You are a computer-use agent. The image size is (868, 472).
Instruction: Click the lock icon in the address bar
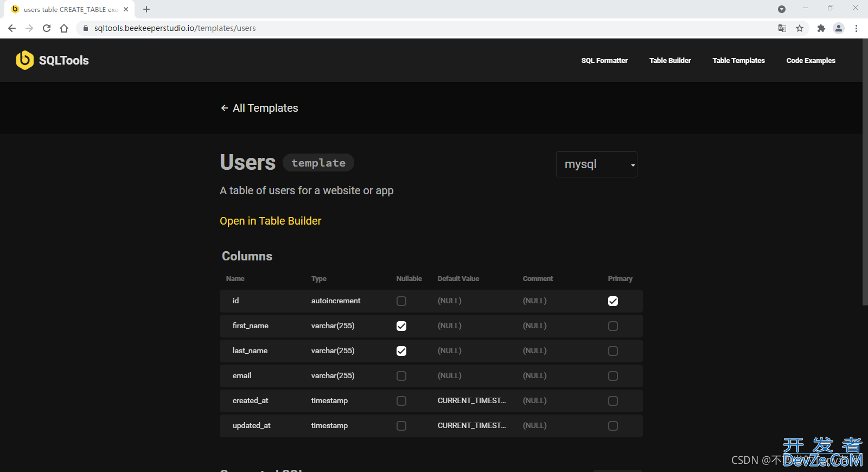click(x=85, y=28)
